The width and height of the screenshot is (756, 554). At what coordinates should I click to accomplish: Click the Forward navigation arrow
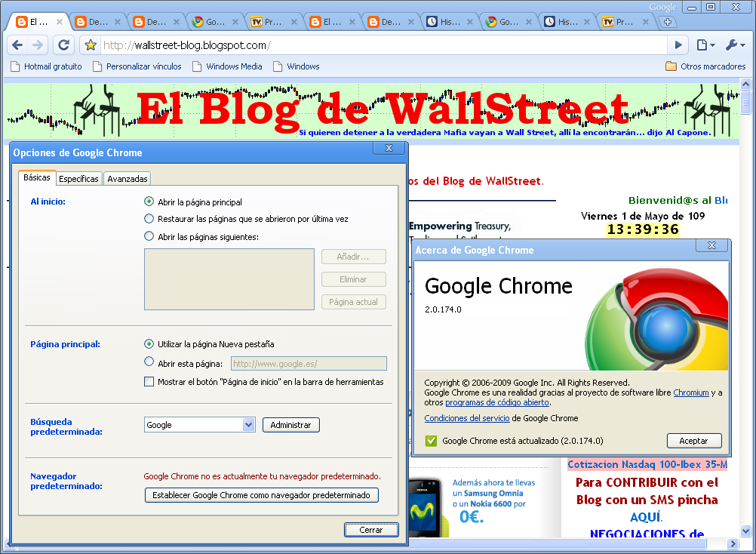pyautogui.click(x=37, y=45)
